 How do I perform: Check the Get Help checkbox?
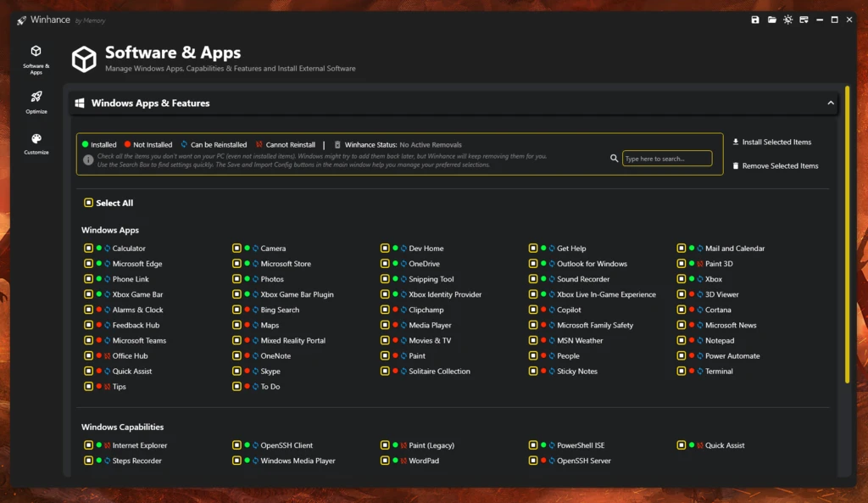tap(533, 249)
